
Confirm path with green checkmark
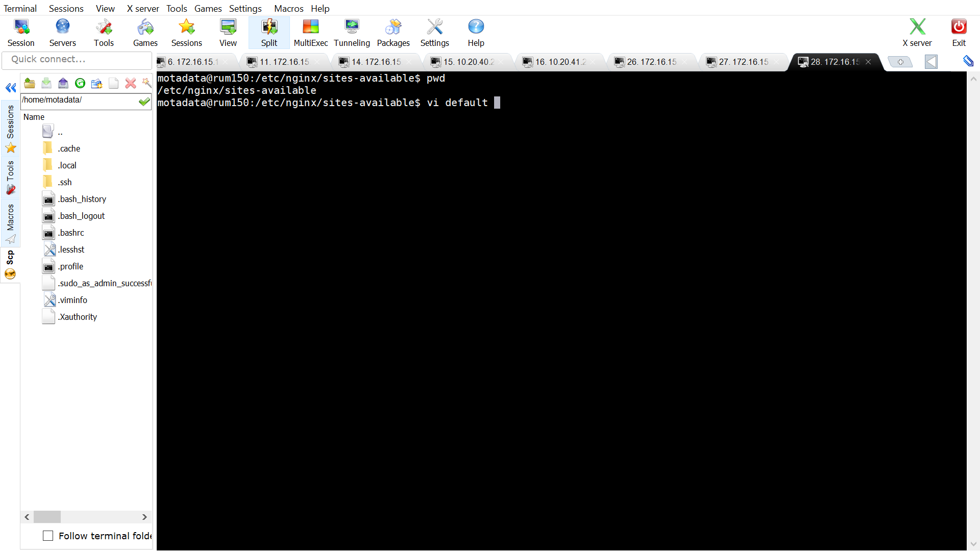pos(144,101)
